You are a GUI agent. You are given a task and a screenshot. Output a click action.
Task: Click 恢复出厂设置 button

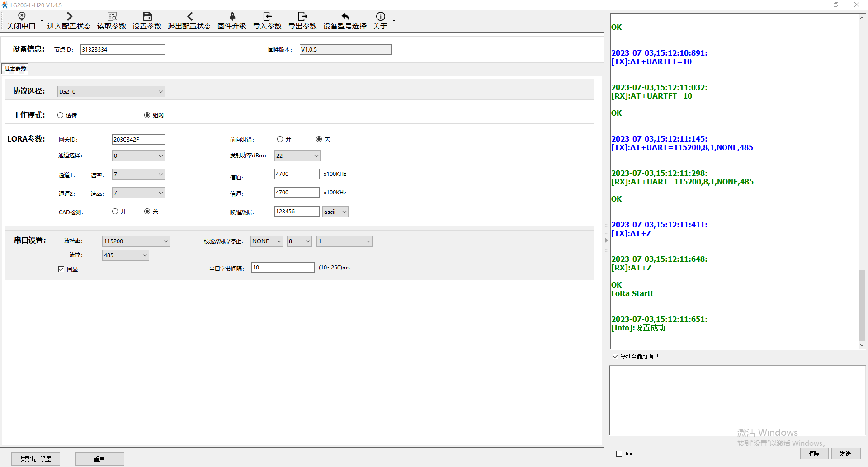[36, 459]
